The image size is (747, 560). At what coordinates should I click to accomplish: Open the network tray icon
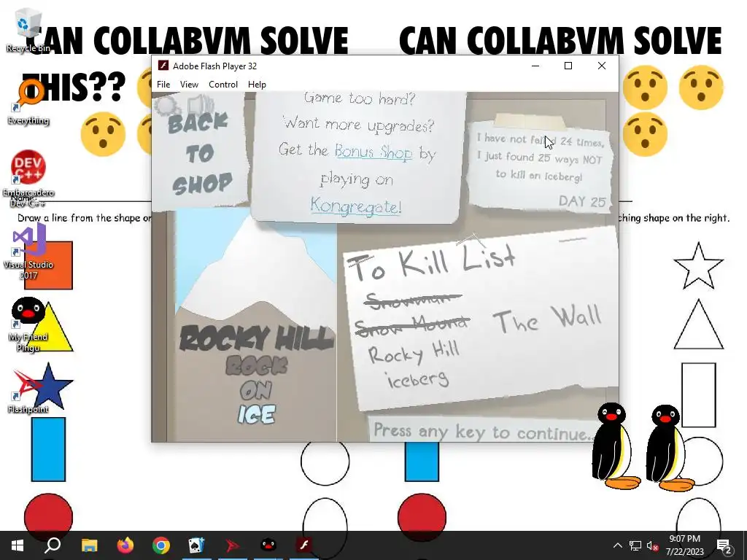click(x=635, y=545)
